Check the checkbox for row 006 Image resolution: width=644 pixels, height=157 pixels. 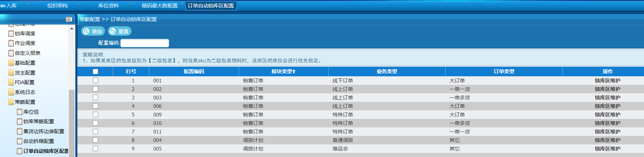point(95,106)
